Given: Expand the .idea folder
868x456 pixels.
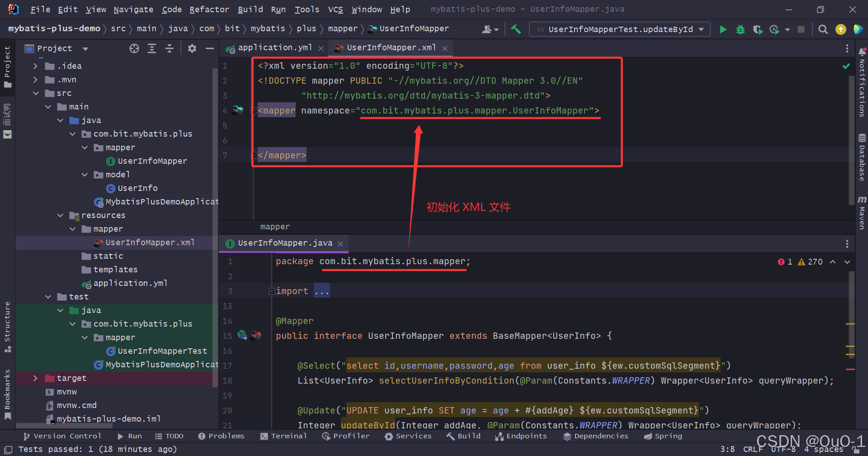Looking at the screenshot, I should tap(35, 66).
